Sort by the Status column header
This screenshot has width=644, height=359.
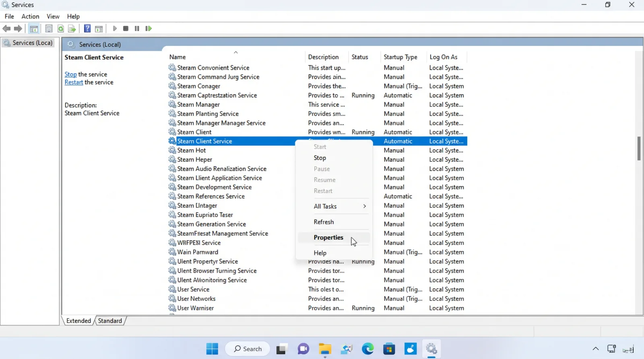360,57
